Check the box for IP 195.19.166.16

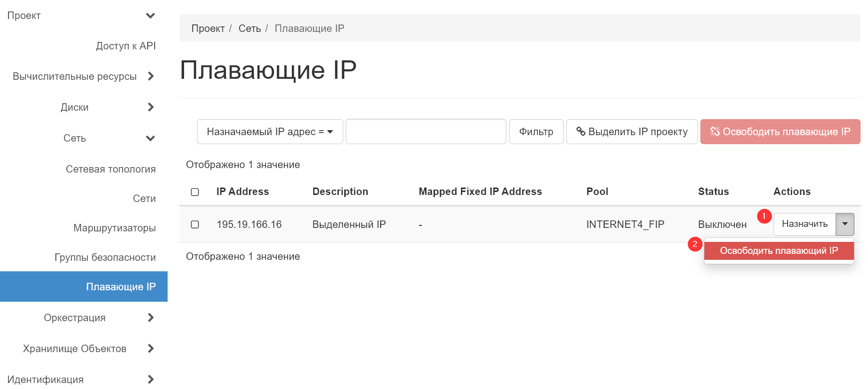click(195, 224)
